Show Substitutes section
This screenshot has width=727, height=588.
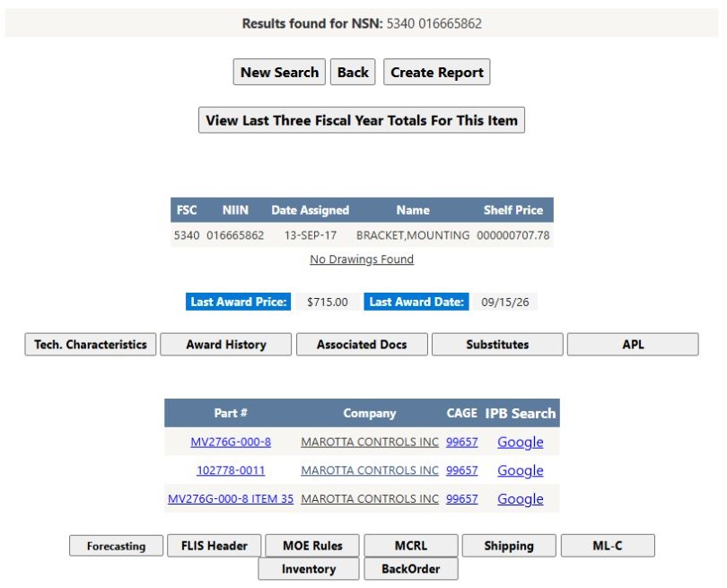[497, 344]
